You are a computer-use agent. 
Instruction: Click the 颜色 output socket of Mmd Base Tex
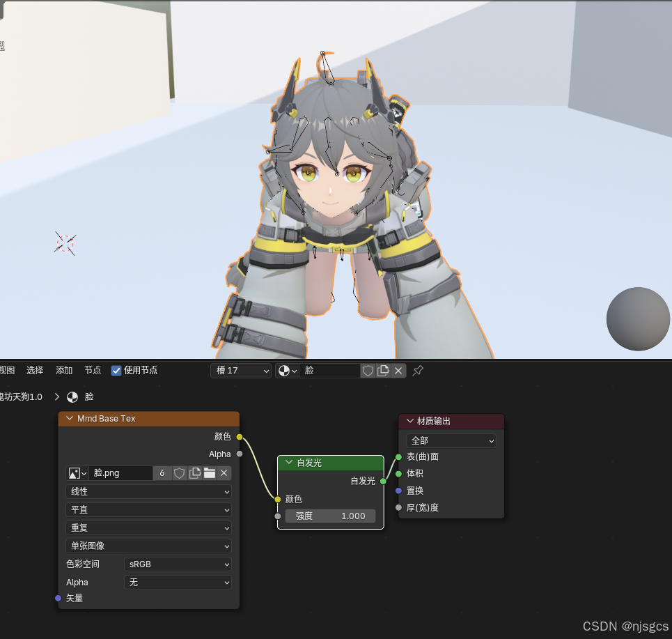240,437
